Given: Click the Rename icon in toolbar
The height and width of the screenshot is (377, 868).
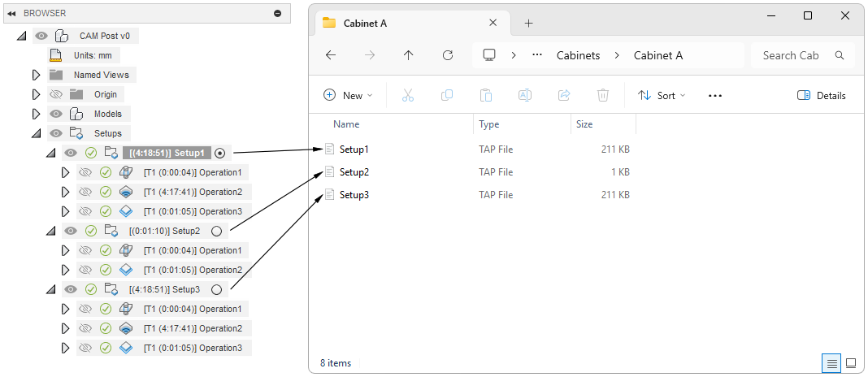Looking at the screenshot, I should point(525,95).
